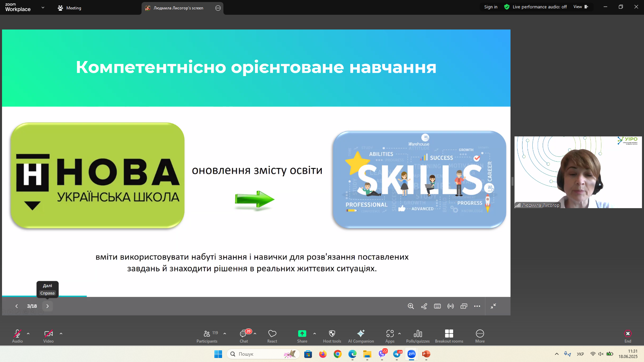Open the React emoji menu
Image resolution: width=644 pixels, height=362 pixels.
(x=272, y=336)
